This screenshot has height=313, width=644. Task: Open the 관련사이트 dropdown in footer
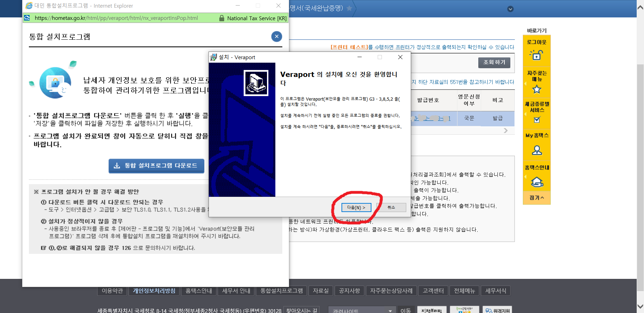pyautogui.click(x=362, y=310)
